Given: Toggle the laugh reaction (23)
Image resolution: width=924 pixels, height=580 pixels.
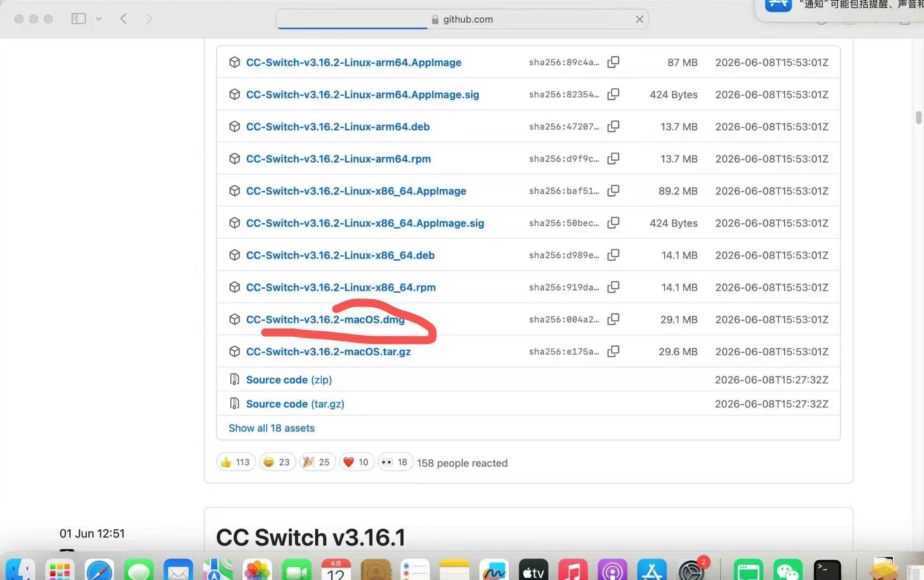Looking at the screenshot, I should pyautogui.click(x=277, y=462).
